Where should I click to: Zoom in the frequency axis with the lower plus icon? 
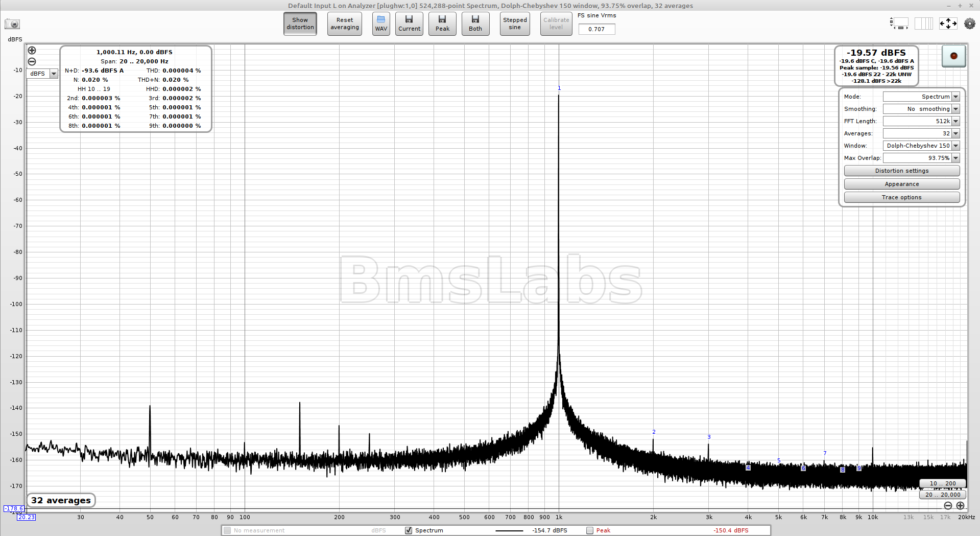coord(960,505)
